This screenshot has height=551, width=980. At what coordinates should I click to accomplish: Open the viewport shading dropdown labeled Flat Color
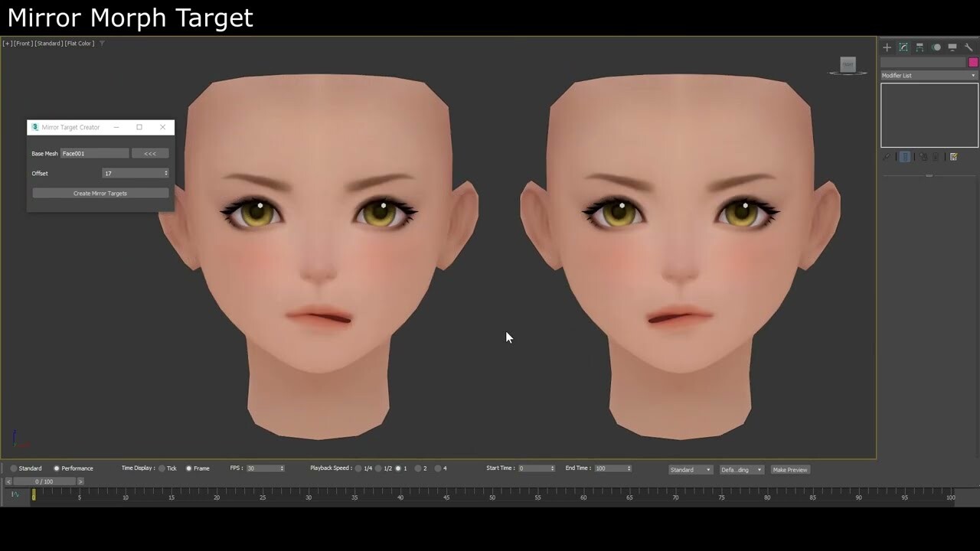pyautogui.click(x=80, y=44)
